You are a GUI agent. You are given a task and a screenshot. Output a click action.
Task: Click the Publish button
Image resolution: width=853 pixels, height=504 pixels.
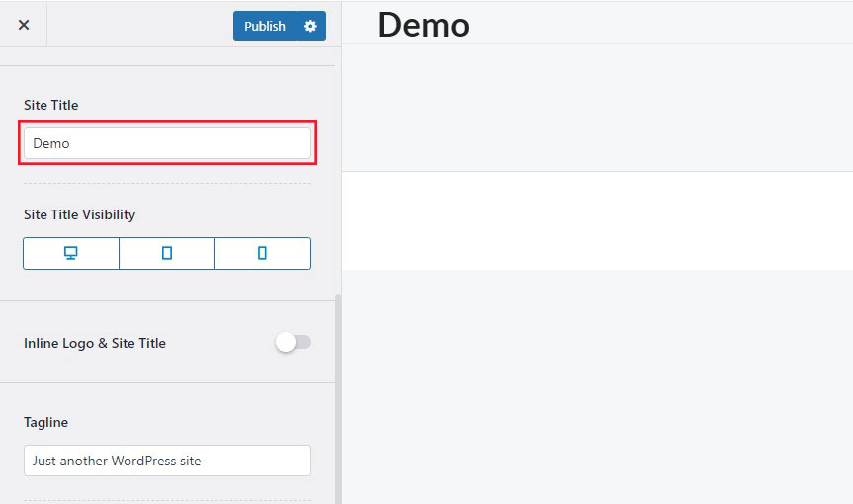pos(264,26)
